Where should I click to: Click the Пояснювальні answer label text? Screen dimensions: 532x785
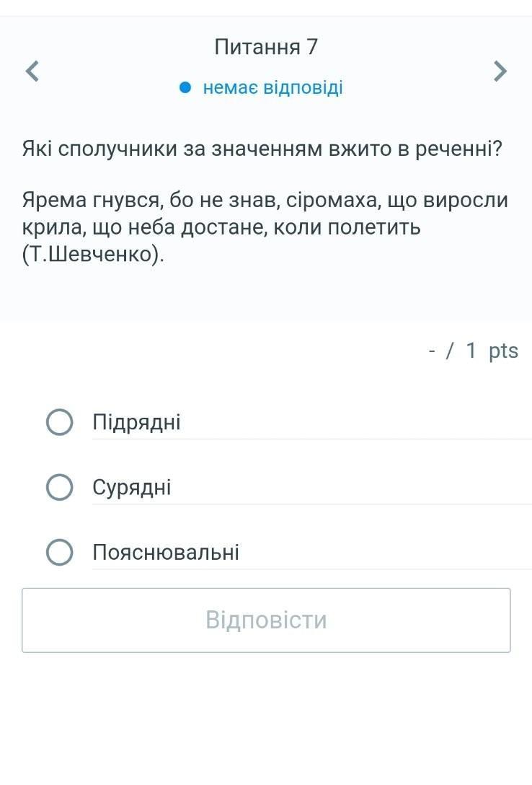(165, 553)
